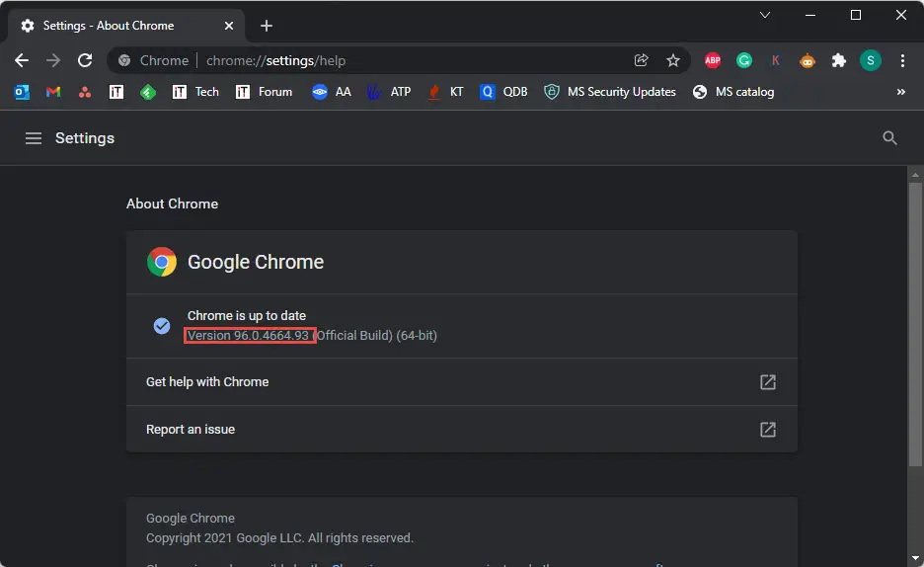Click the Chrome site info chip

click(153, 60)
